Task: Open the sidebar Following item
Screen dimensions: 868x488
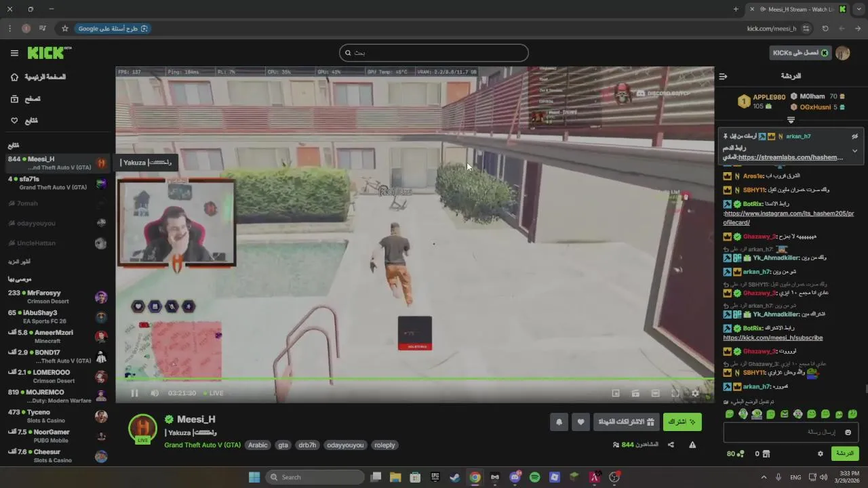Action: [24, 121]
